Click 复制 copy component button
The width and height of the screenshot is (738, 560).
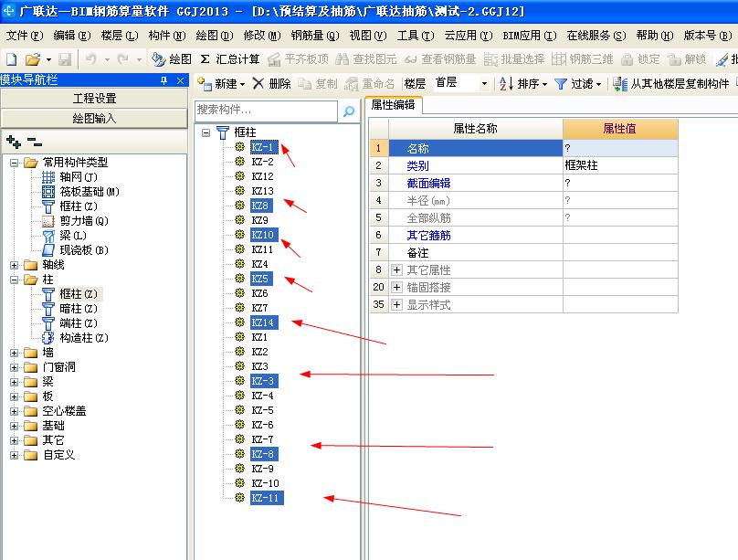318,84
